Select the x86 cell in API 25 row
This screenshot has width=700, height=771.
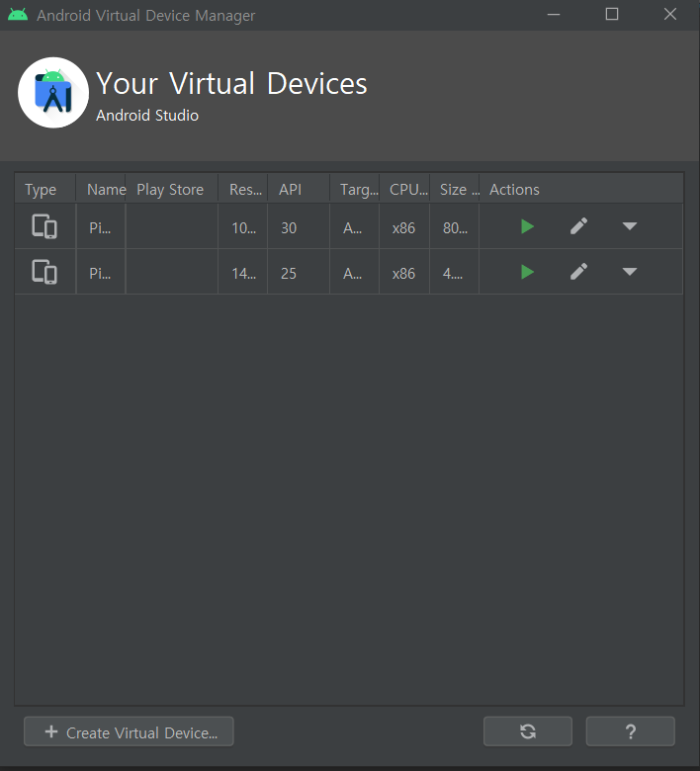tap(404, 273)
